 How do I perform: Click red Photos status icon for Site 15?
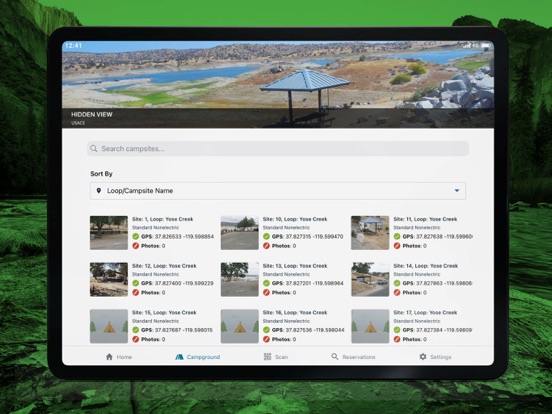(x=136, y=339)
